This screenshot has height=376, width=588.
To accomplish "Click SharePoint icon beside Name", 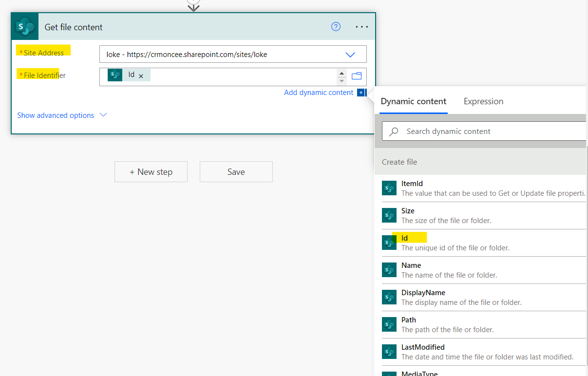I will click(x=389, y=270).
